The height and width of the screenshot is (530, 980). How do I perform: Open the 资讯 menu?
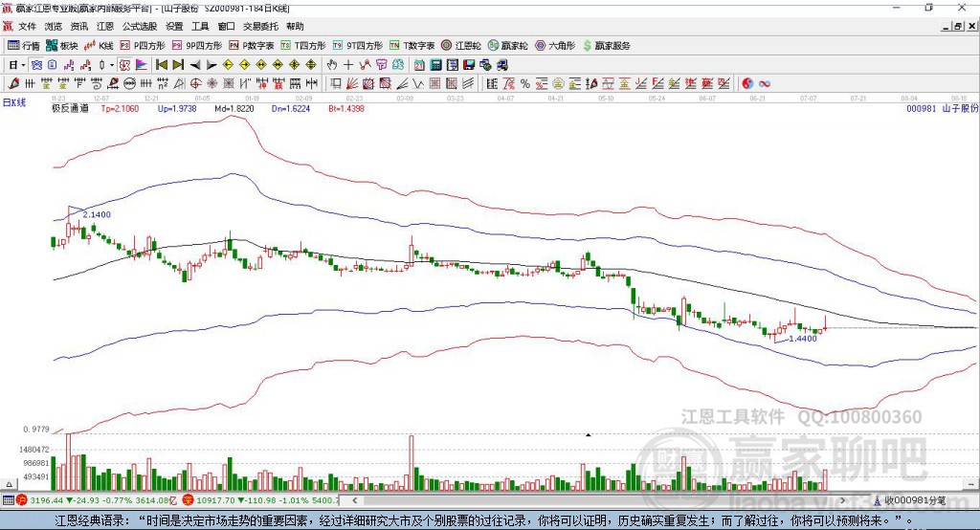click(x=78, y=26)
